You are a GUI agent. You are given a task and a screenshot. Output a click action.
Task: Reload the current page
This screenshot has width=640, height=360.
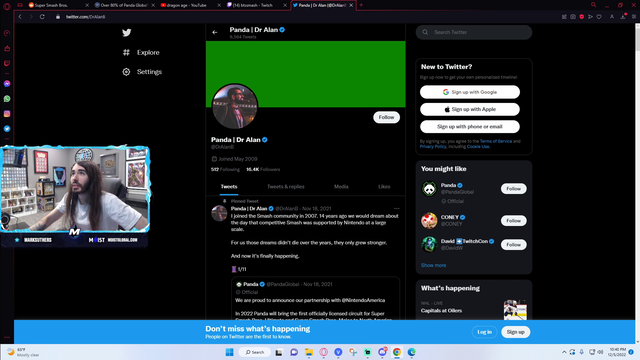42,17
